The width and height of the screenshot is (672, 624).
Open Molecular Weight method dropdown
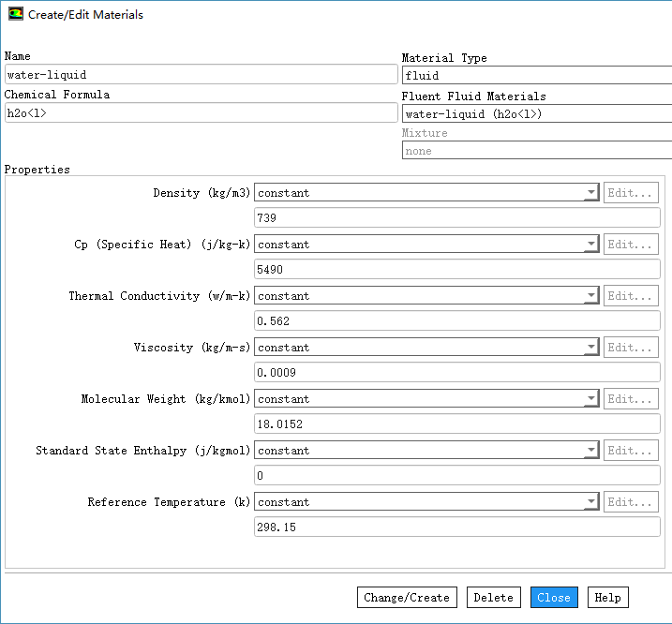pos(426,399)
